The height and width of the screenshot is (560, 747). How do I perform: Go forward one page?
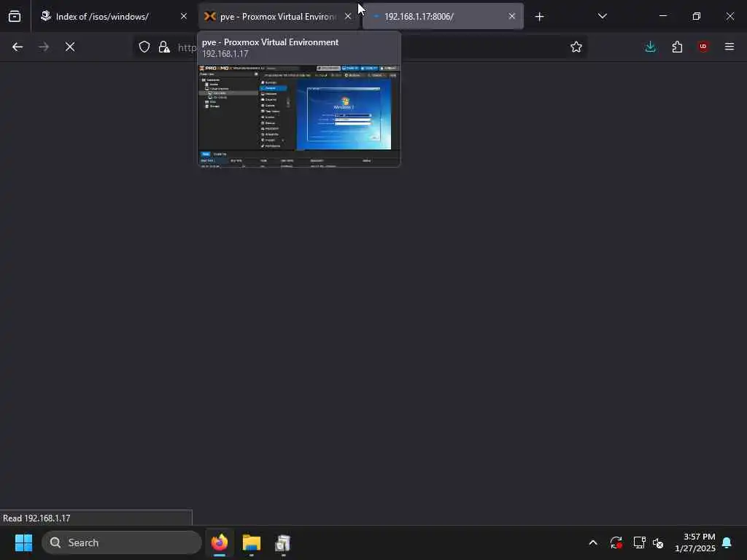[x=43, y=47]
